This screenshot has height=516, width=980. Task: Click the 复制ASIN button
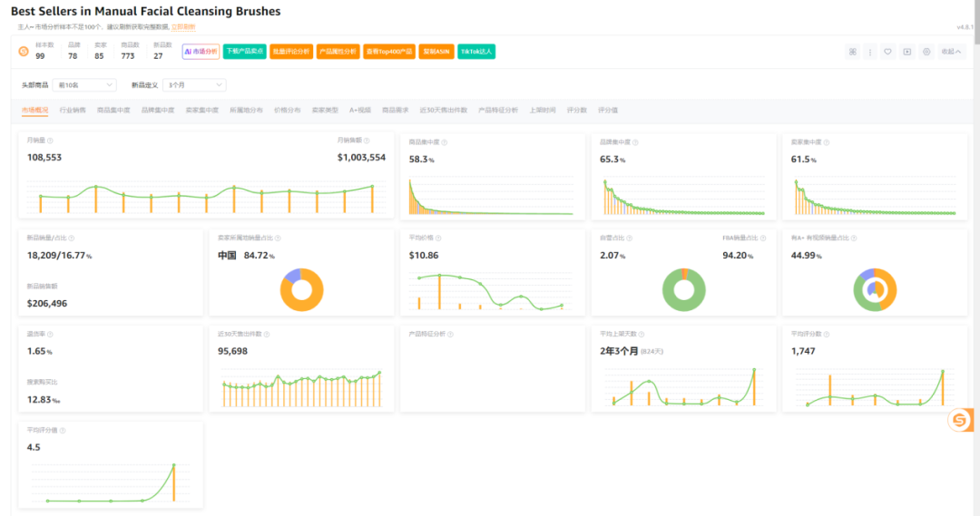(x=436, y=51)
